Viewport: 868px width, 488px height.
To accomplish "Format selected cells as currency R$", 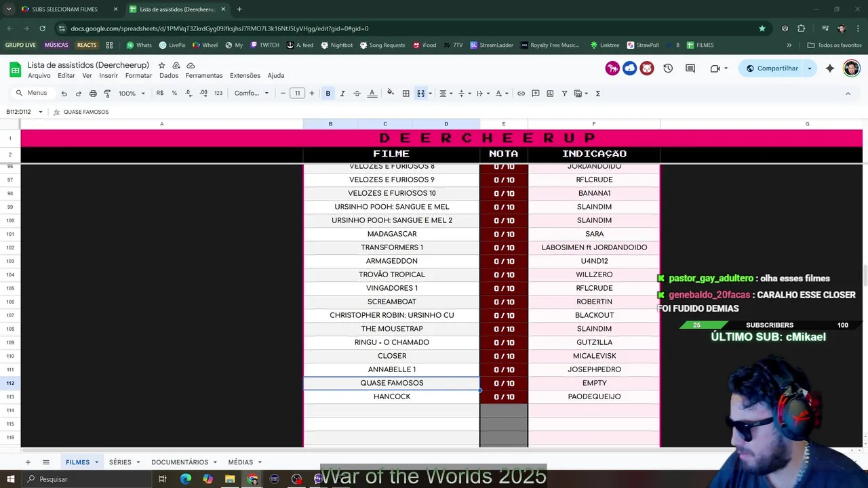I will [x=160, y=94].
